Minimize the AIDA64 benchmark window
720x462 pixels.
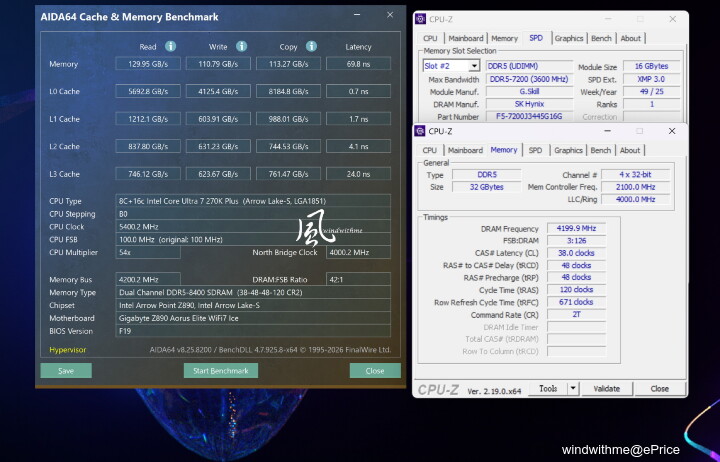coord(357,15)
